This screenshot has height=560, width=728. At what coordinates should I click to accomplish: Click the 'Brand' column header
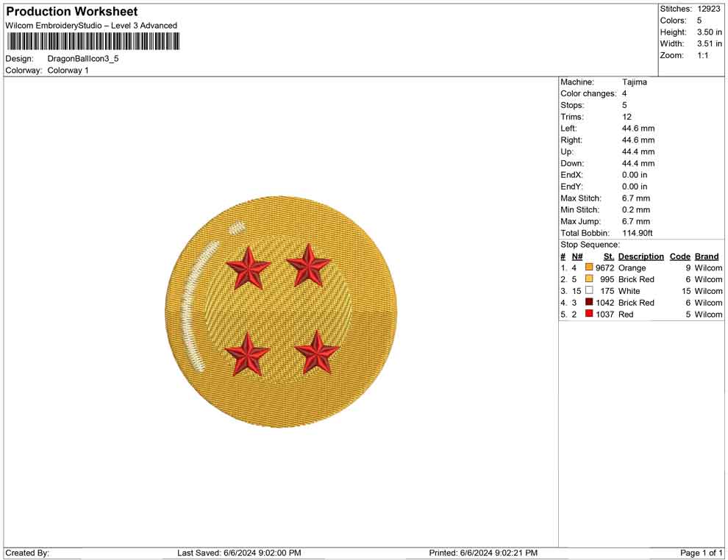tap(707, 256)
